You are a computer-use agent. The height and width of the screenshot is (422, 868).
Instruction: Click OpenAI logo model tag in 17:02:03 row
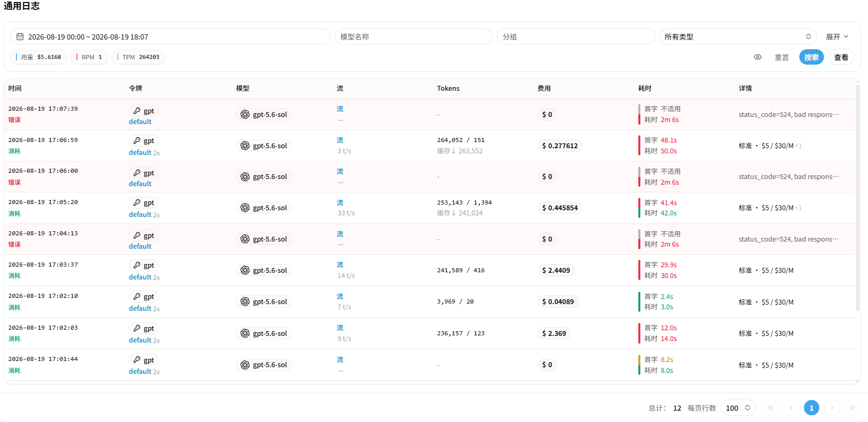(x=264, y=333)
